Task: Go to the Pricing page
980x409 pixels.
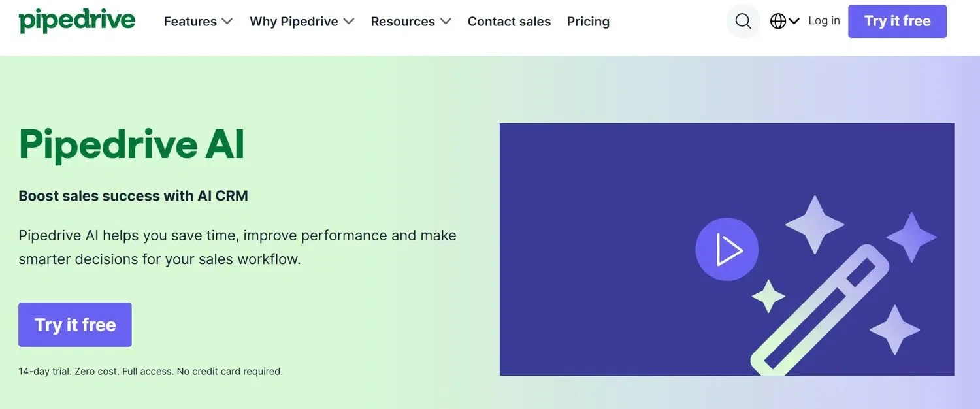Action: pos(588,22)
